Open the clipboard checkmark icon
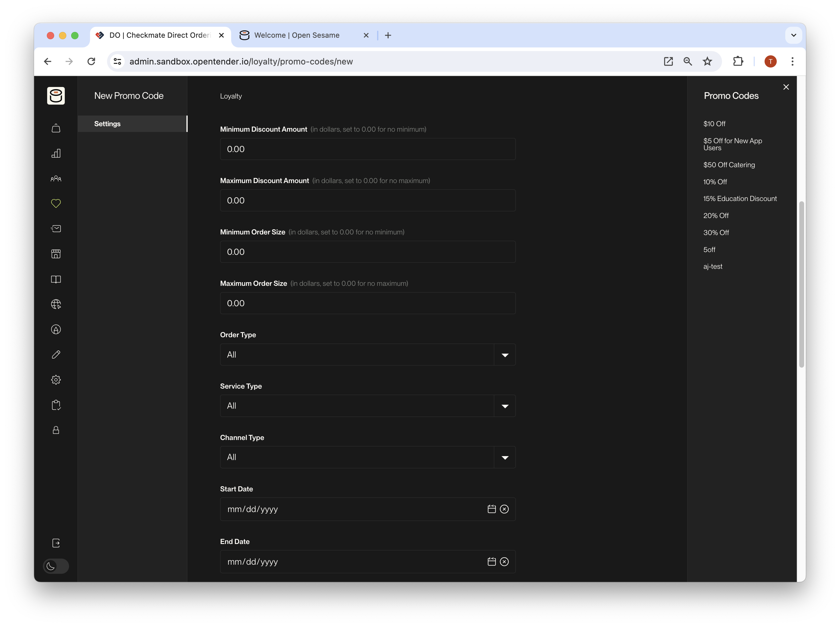 tap(56, 405)
